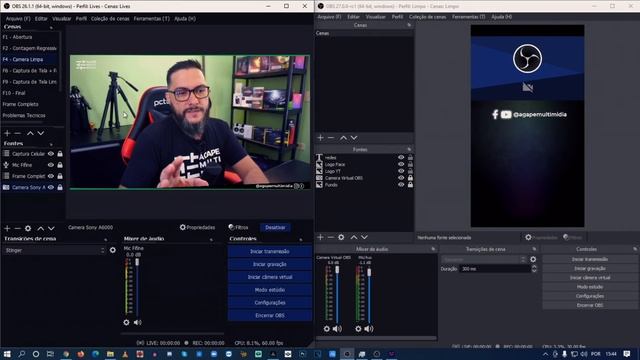Open Perfil menu in left OBS window

[x=81, y=19]
